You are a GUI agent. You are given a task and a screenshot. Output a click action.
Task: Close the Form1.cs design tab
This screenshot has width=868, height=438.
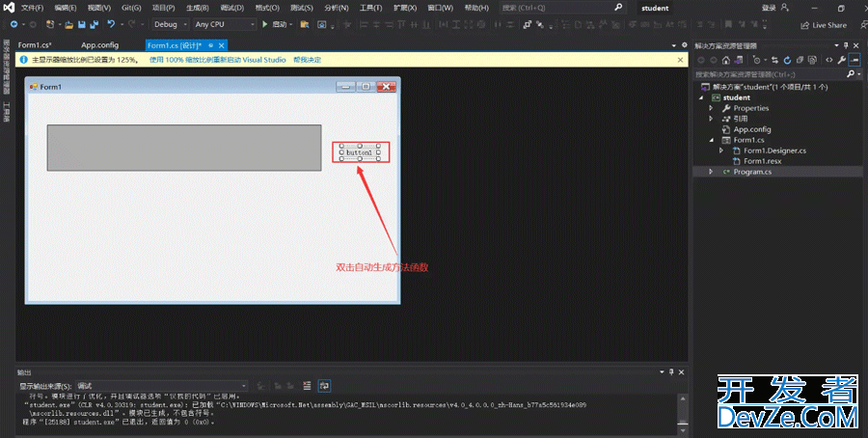[222, 45]
